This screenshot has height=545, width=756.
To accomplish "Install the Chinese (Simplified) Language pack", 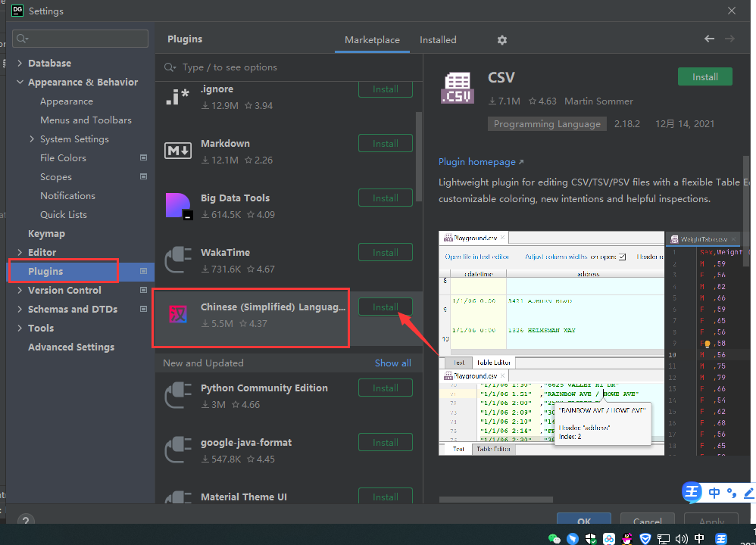I will point(386,307).
